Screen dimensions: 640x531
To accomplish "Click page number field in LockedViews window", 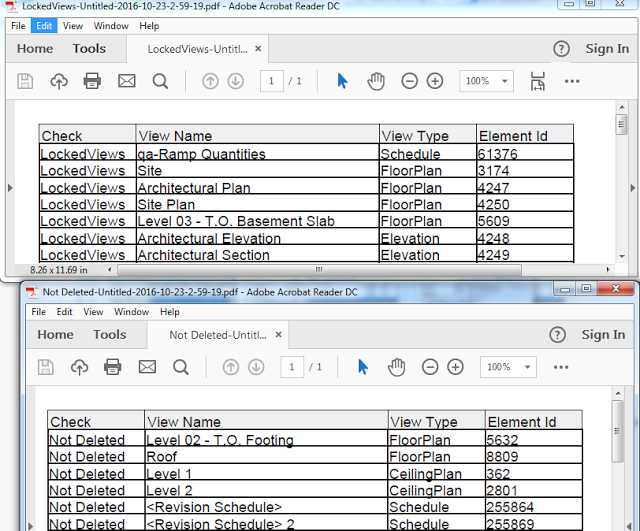I will coord(271,81).
